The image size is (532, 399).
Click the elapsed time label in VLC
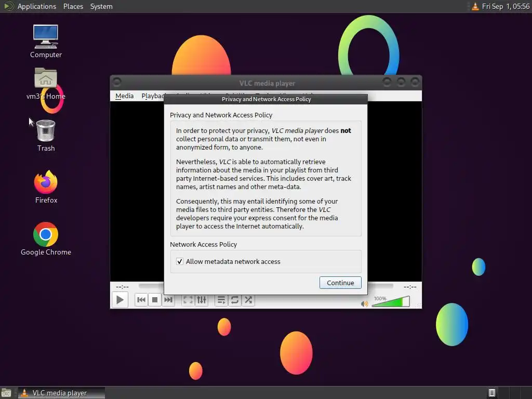click(122, 287)
